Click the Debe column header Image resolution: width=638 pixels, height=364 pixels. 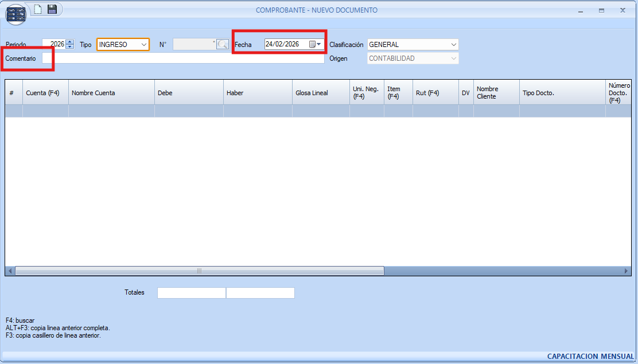coord(189,93)
